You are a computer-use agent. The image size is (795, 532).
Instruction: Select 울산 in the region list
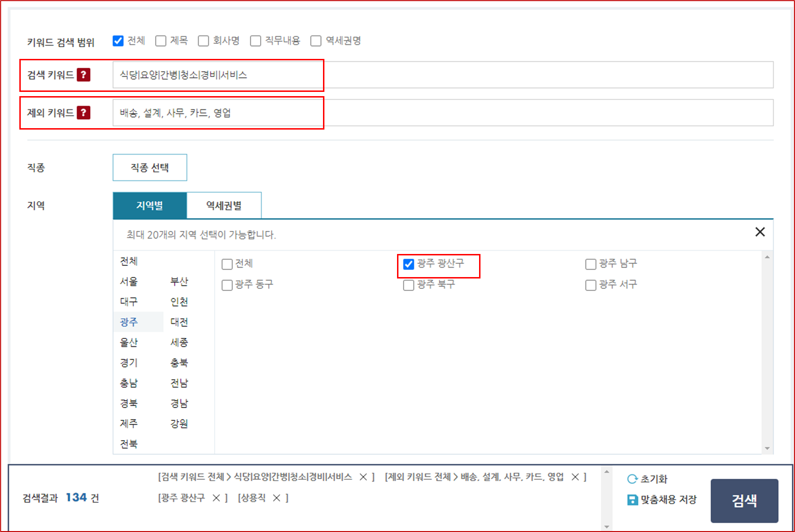click(x=129, y=342)
